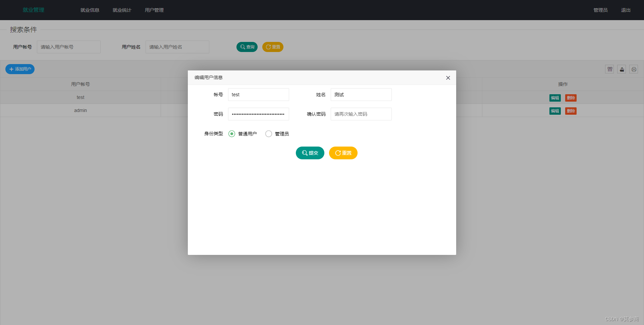Click 退出 to log out
Screen dimensions: 644x325
point(626,10)
